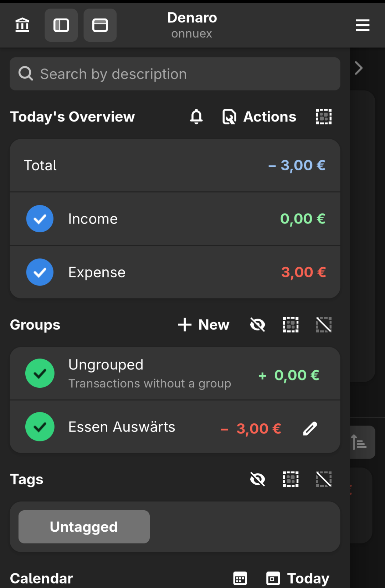The width and height of the screenshot is (385, 588).
Task: Hide the Tags section
Action: (258, 479)
